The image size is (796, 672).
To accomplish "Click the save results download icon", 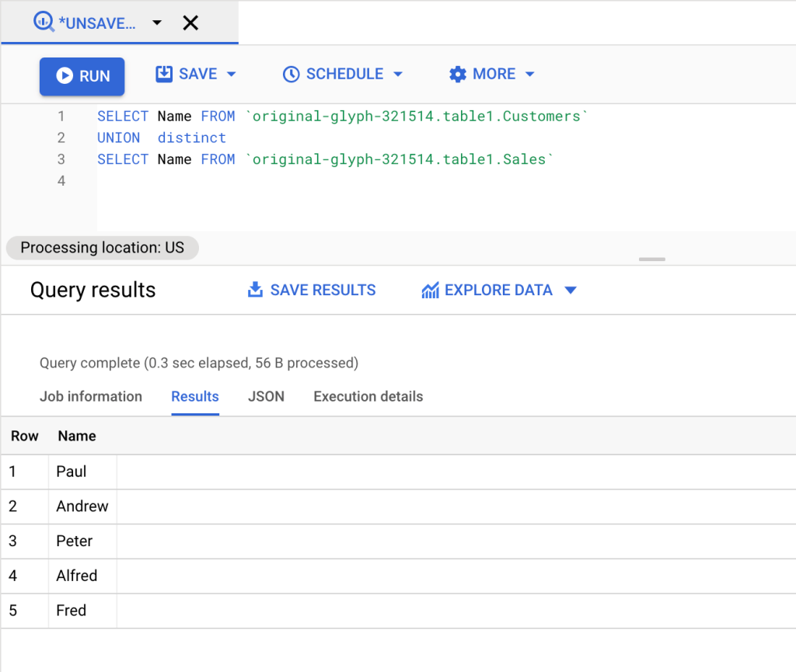I will click(x=255, y=290).
